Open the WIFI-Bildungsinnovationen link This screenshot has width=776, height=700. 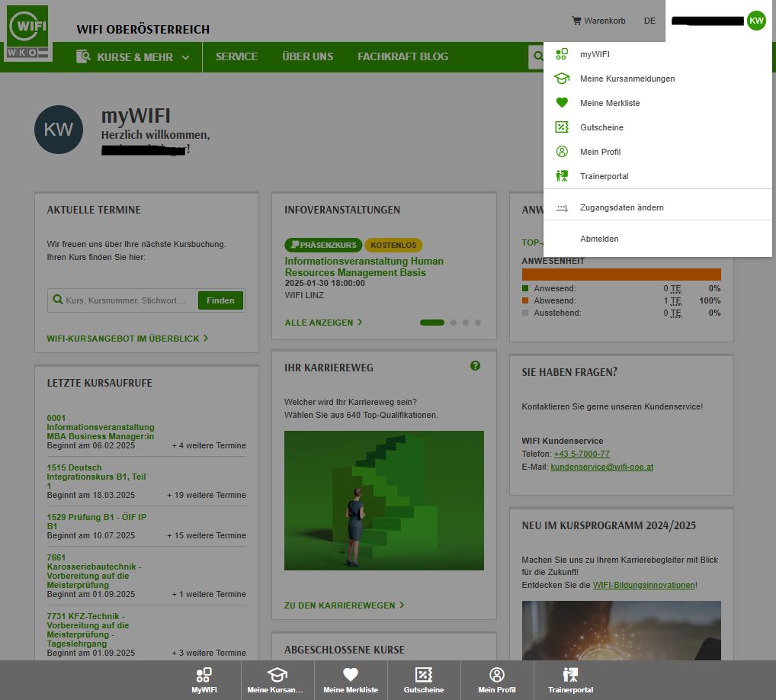tap(644, 585)
